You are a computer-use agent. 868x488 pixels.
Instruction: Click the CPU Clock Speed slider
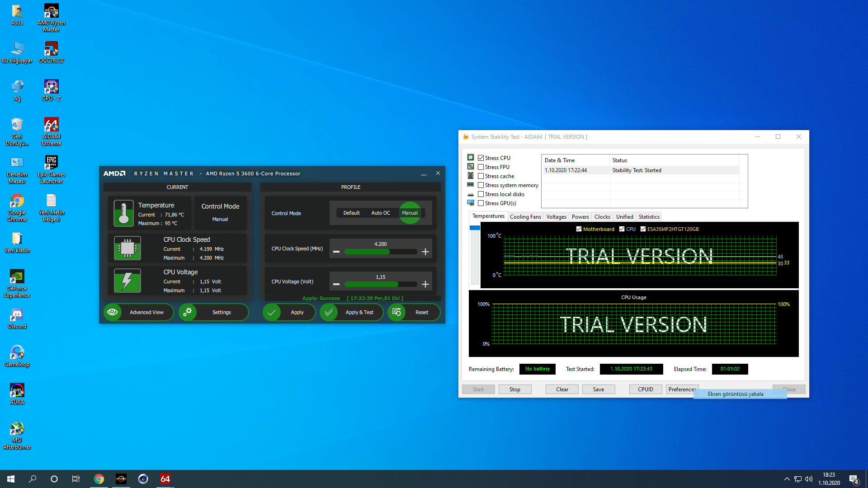pyautogui.click(x=380, y=252)
